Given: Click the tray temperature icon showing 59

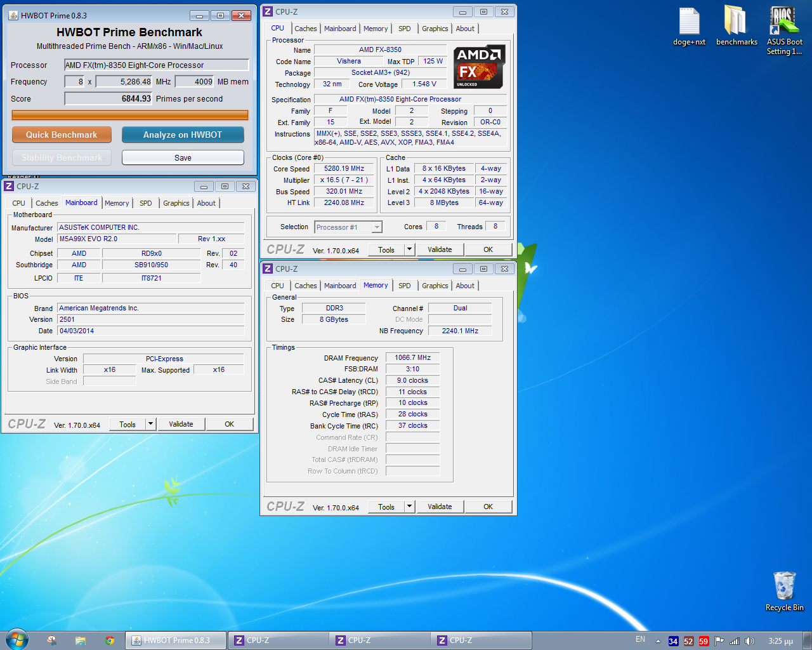Looking at the screenshot, I should [x=704, y=641].
